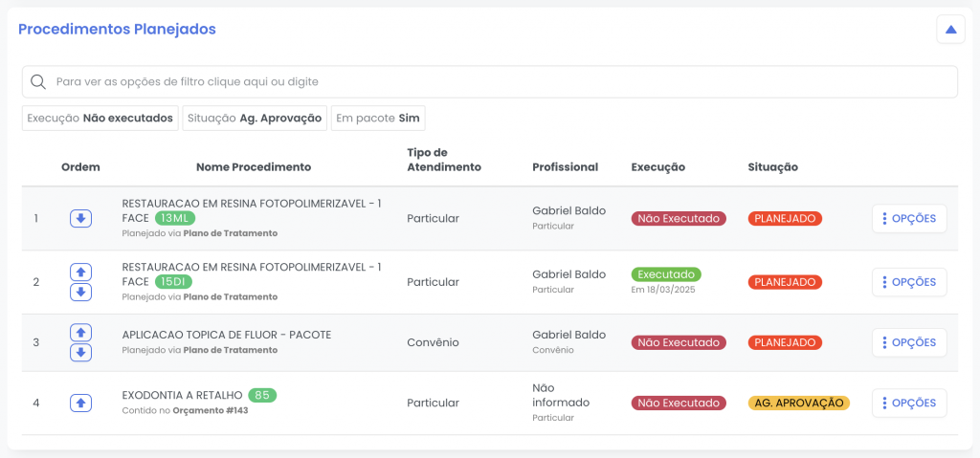Click the Em pacote Sim filter chip
The width and height of the screenshot is (980, 458).
pyautogui.click(x=378, y=119)
